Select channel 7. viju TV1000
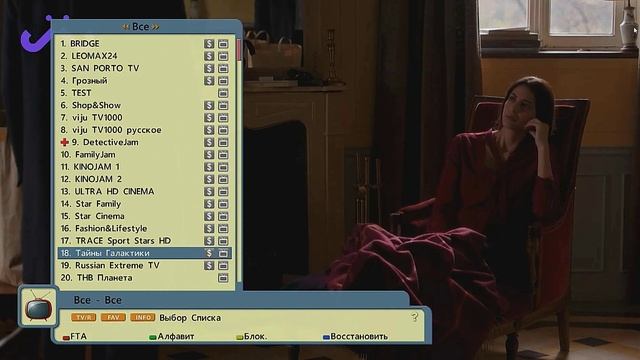Image resolution: width=640 pixels, height=360 pixels. click(144, 118)
